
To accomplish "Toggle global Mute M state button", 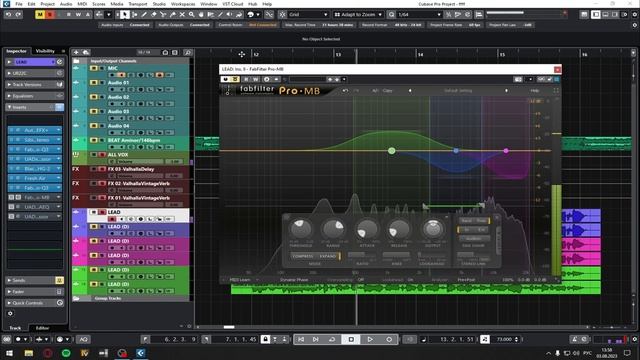I will 40,15.
